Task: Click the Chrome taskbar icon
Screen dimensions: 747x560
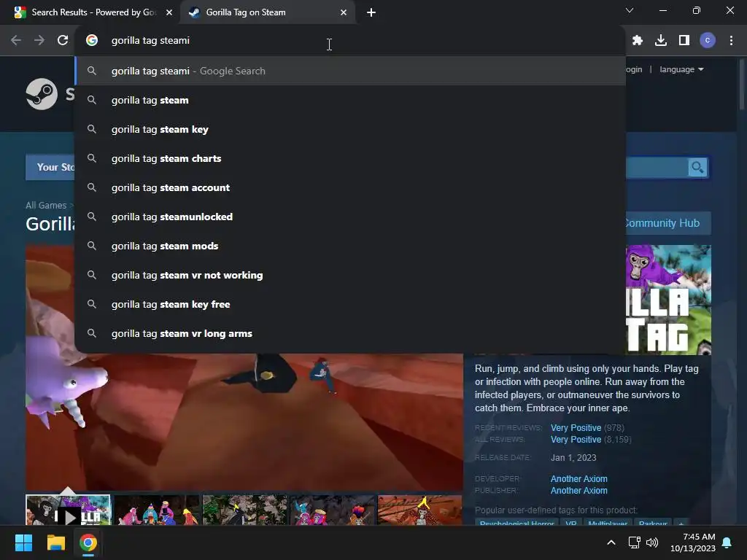Action: click(88, 542)
